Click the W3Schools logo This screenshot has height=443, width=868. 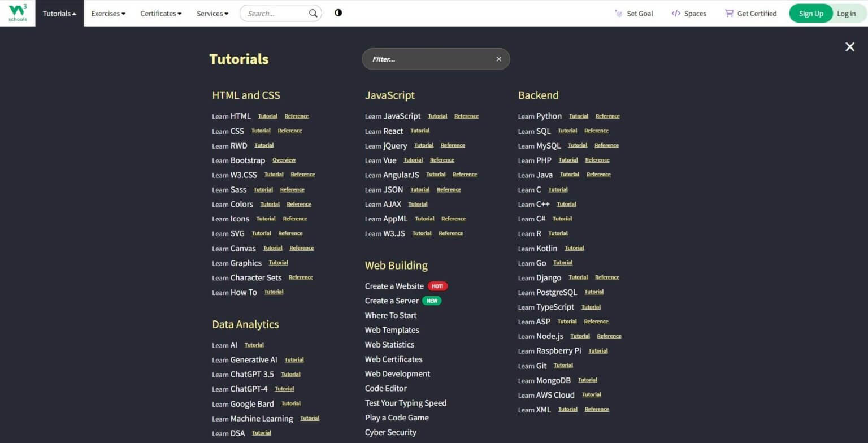tap(18, 13)
